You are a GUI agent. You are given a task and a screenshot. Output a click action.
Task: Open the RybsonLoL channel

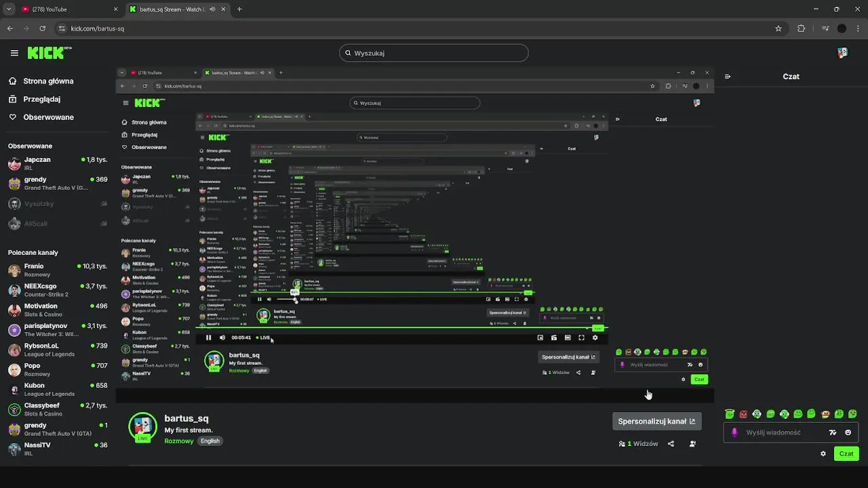pos(58,350)
